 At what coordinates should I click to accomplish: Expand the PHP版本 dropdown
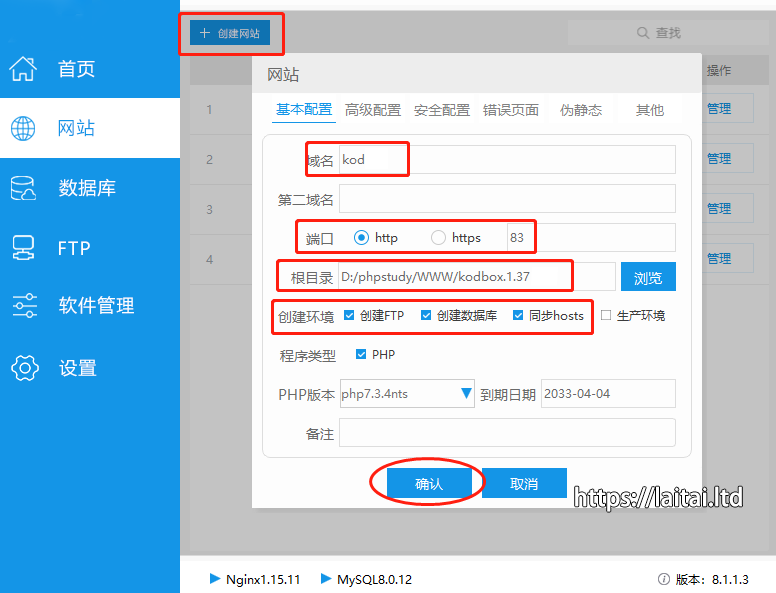coord(466,394)
